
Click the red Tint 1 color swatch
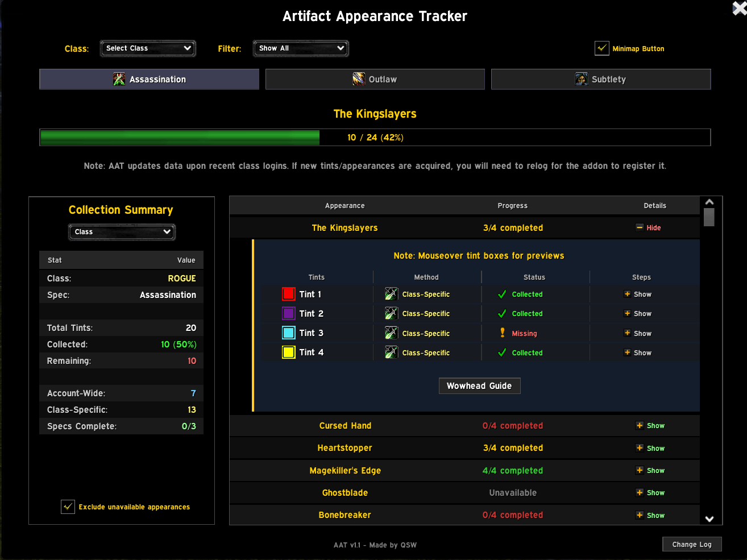point(289,294)
